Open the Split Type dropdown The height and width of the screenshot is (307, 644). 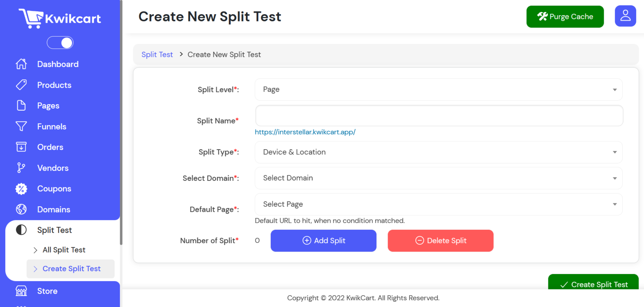pyautogui.click(x=439, y=152)
